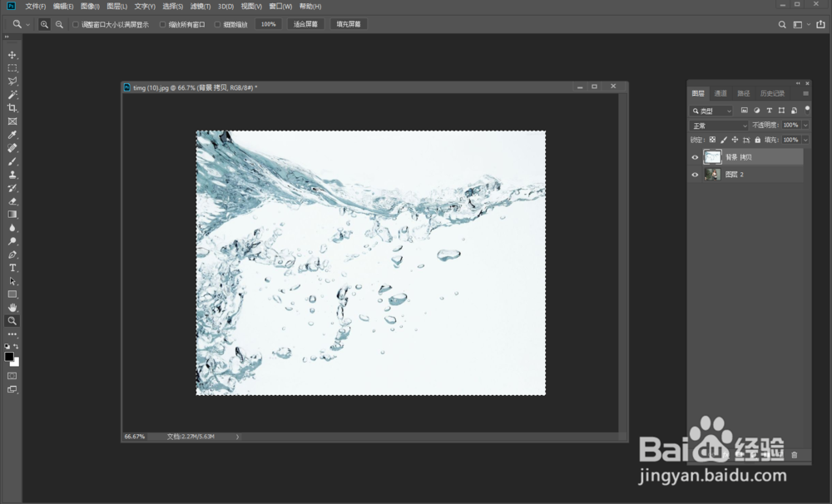Filter layers by adjustment layer icon

tap(756, 111)
